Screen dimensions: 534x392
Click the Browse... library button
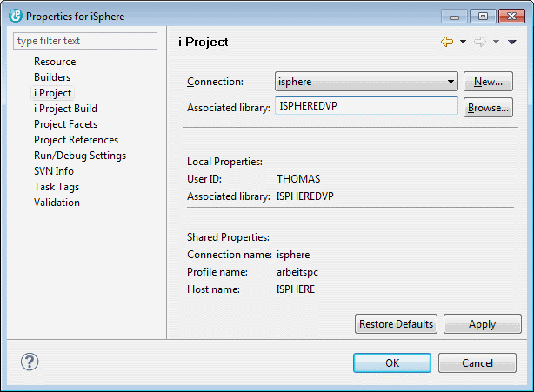pyautogui.click(x=488, y=108)
